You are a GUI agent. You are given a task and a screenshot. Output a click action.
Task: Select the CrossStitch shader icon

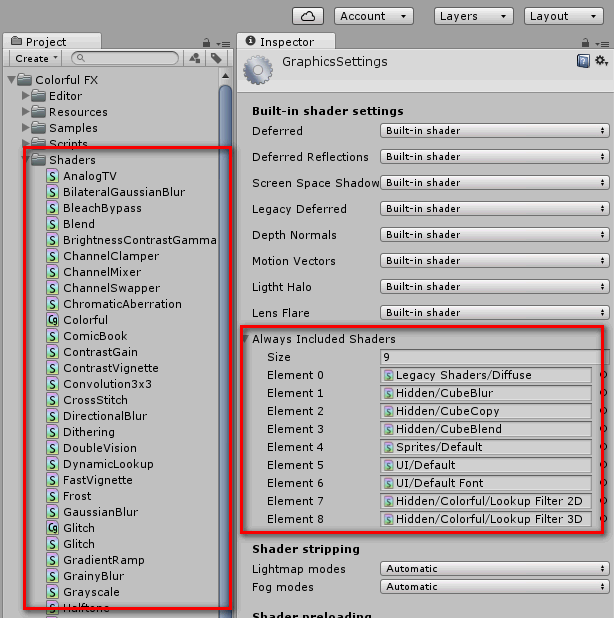click(52, 400)
